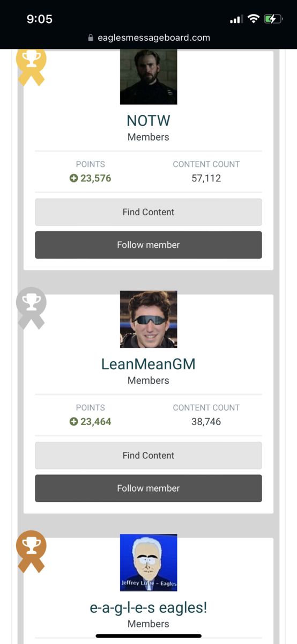This screenshot has width=297, height=644.
Task: Open NOTW's avatar picture
Action: (x=148, y=77)
